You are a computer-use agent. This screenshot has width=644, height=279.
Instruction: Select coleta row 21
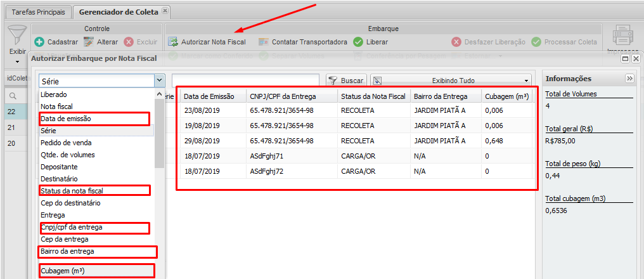[x=17, y=128]
